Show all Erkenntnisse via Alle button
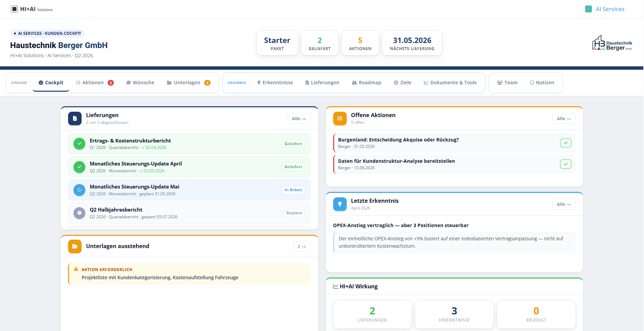The width and height of the screenshot is (644, 331). [x=564, y=204]
